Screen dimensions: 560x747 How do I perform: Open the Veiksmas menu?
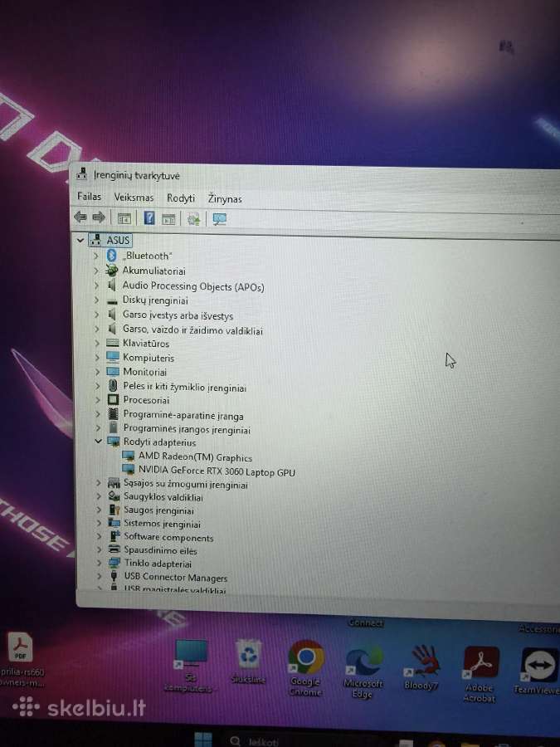tap(134, 198)
